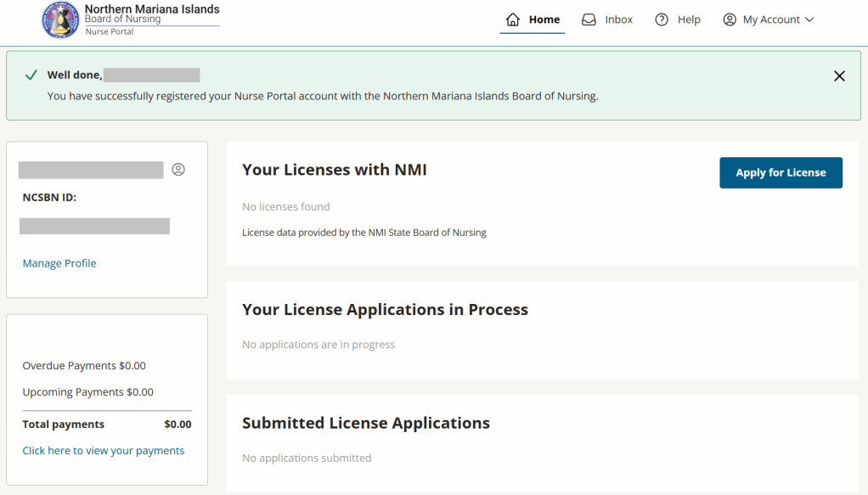This screenshot has height=495, width=868.
Task: Click the Board of Nursing seal logo
Action: coord(60,20)
